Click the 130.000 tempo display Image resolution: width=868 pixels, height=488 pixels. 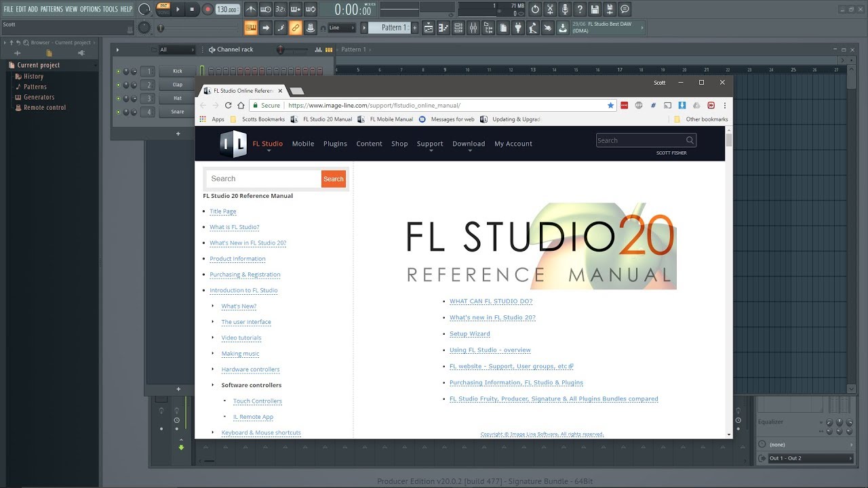(x=226, y=9)
